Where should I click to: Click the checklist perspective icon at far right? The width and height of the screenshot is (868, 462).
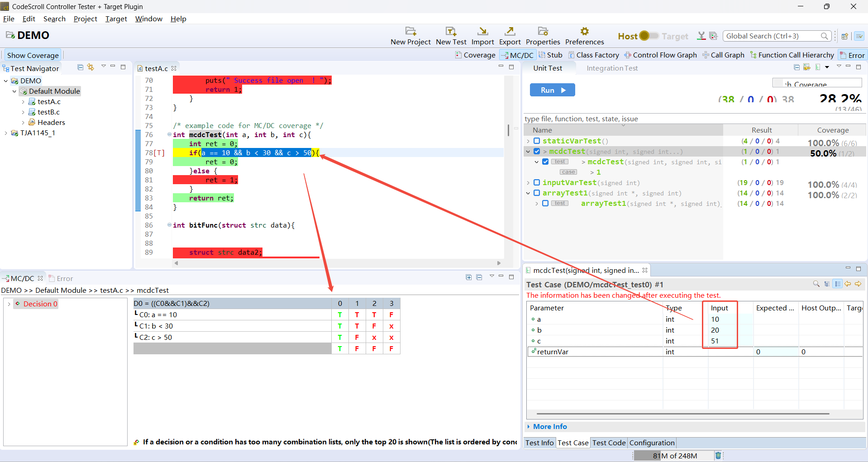tap(859, 36)
